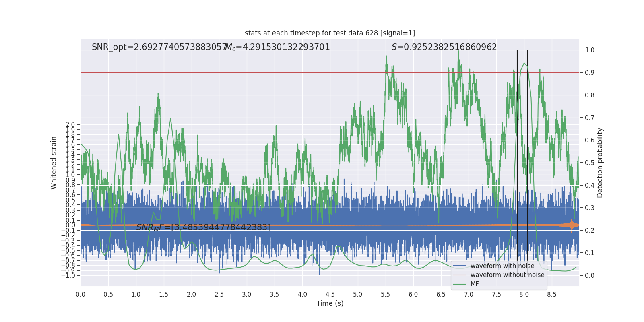644x322 pixels.
Task: Click the 'MF' legend entry text
Action: (475, 284)
